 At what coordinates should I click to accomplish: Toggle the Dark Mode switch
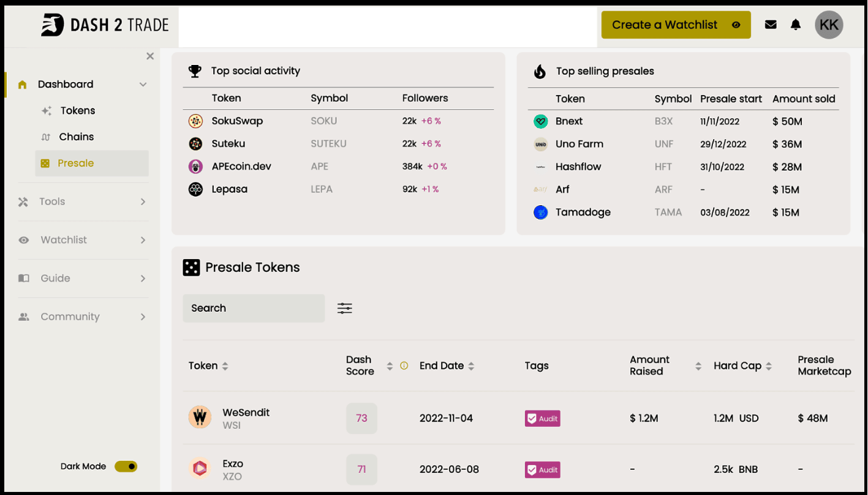(x=126, y=466)
